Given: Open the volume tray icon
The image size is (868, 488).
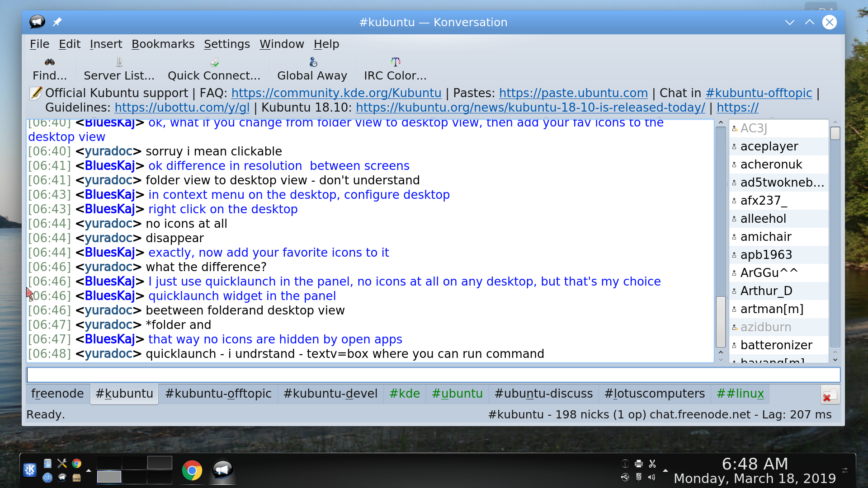Looking at the screenshot, I should 652,477.
